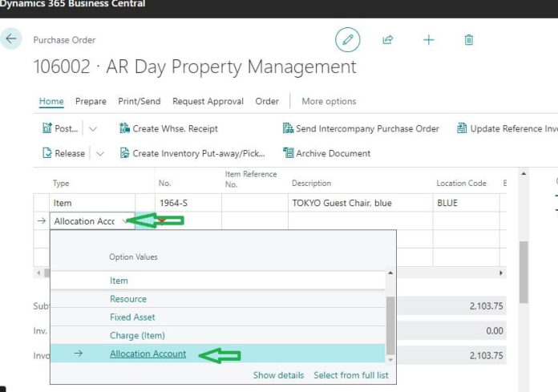Open More options menu
This screenshot has width=558, height=392.
point(329,101)
